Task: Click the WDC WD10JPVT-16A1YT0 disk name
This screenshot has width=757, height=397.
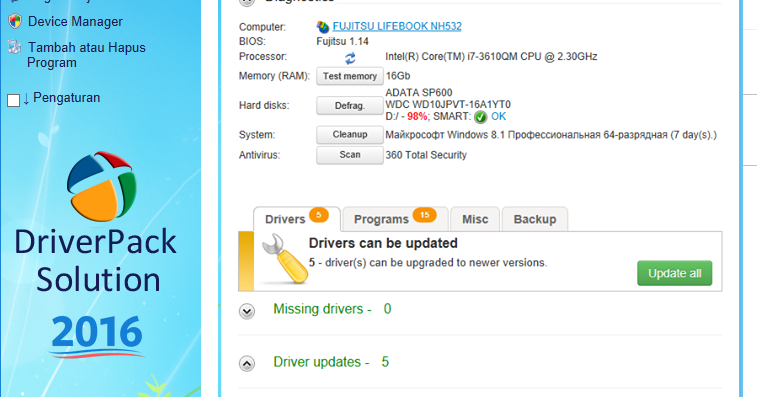Action: click(x=448, y=104)
